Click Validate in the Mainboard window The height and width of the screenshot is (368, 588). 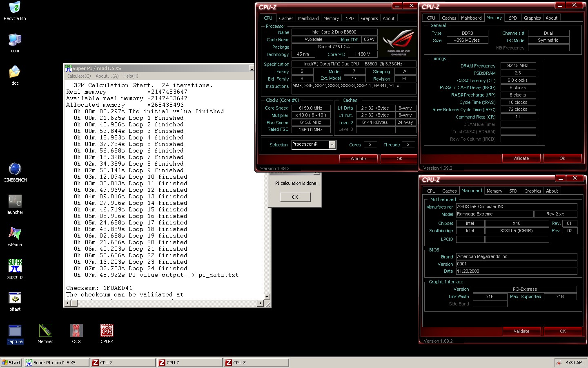point(521,331)
